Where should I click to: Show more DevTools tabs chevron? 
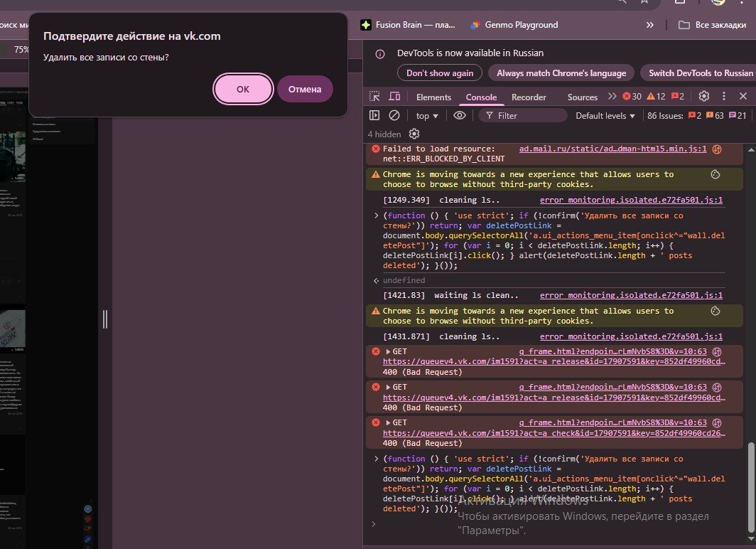(x=612, y=97)
